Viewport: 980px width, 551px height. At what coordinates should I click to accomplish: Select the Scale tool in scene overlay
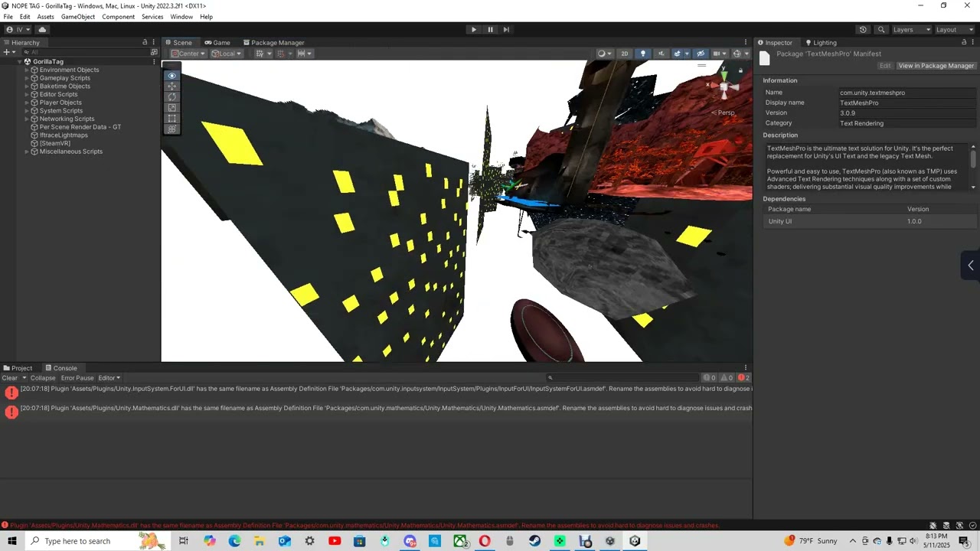coord(171,108)
